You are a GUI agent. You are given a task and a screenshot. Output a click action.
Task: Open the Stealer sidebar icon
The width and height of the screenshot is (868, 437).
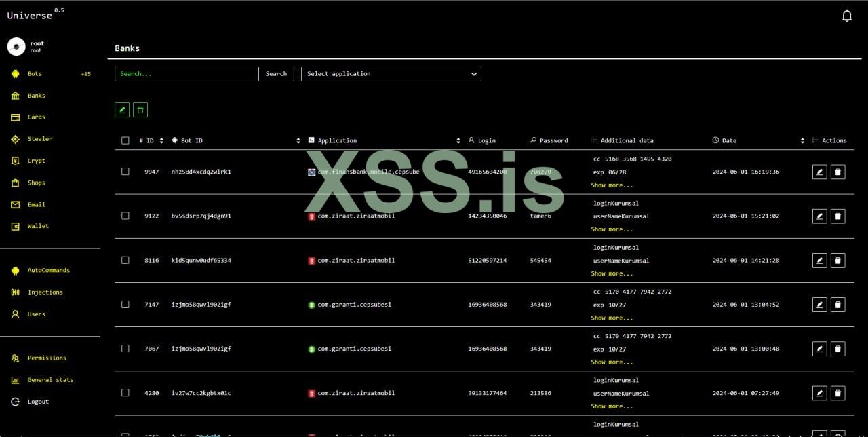point(15,139)
